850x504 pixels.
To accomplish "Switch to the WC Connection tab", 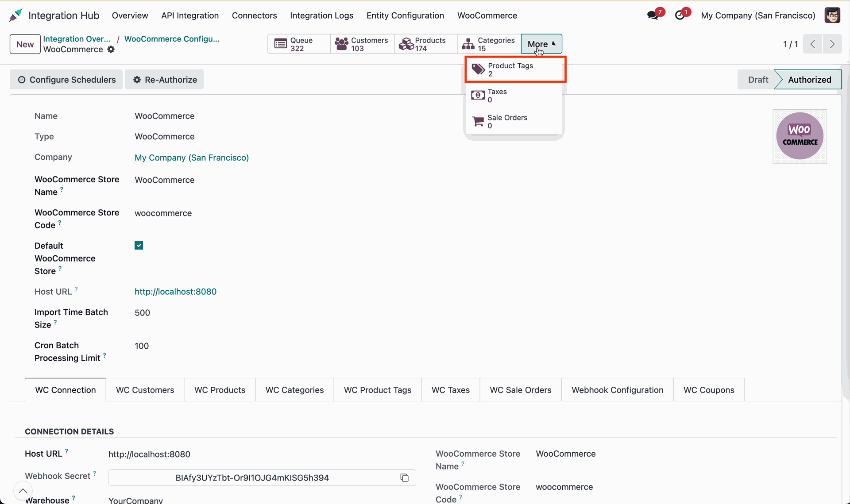I will tap(66, 390).
